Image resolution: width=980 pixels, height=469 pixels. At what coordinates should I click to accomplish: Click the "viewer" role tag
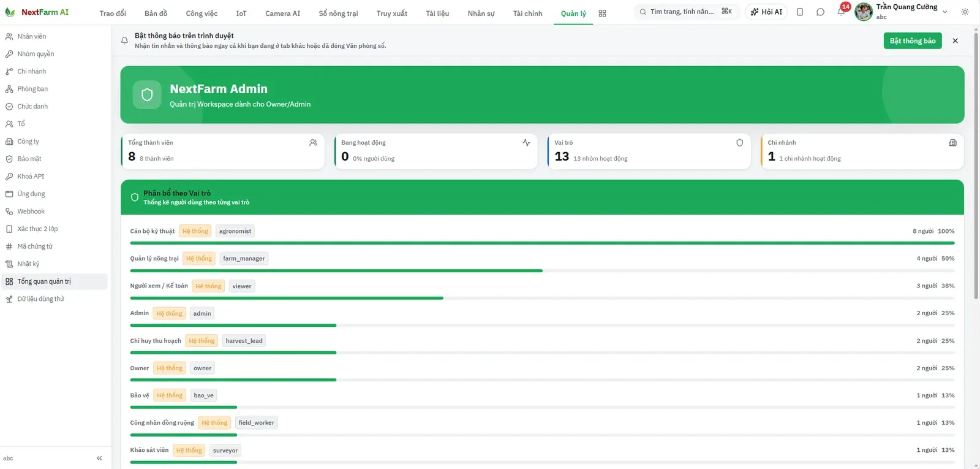[x=242, y=286]
